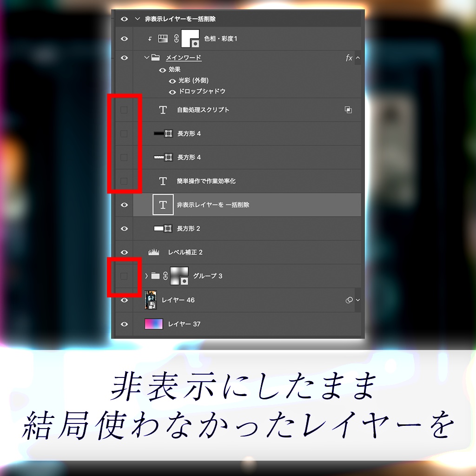The height and width of the screenshot is (476, 476).
Task: Click the link icon on グループ3
Action: [165, 275]
